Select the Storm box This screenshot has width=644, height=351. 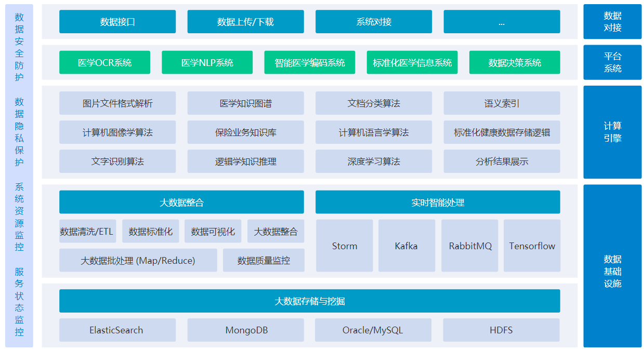(x=345, y=246)
